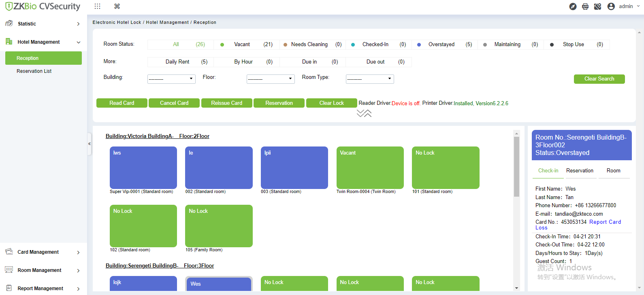Open the phone support icon

coord(598,6)
